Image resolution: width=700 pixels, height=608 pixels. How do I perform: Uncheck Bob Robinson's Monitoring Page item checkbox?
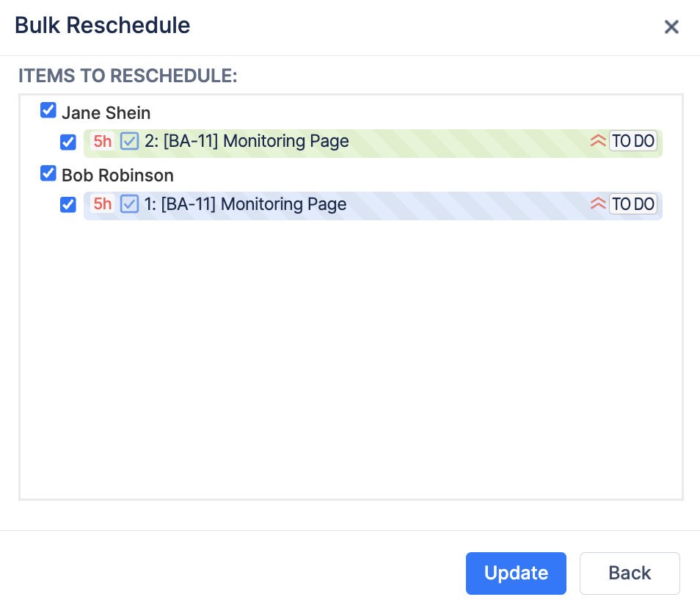[68, 205]
